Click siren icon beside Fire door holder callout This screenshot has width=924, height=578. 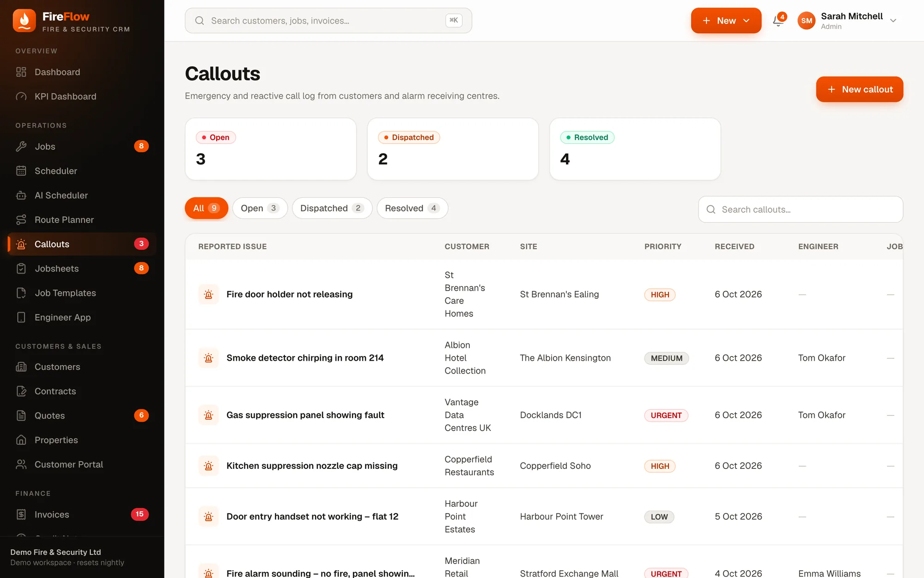click(208, 295)
